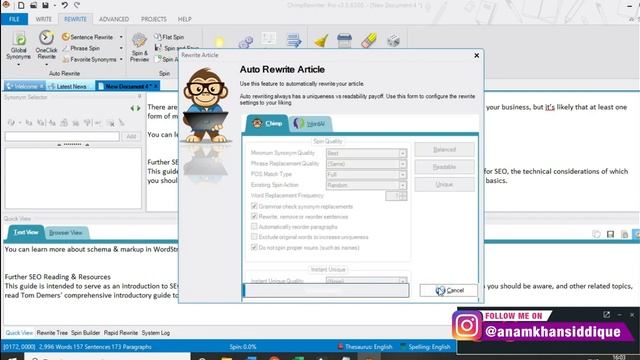Toggle Do not spin proper nouns checkbox
The width and height of the screenshot is (640, 360).
tap(254, 247)
